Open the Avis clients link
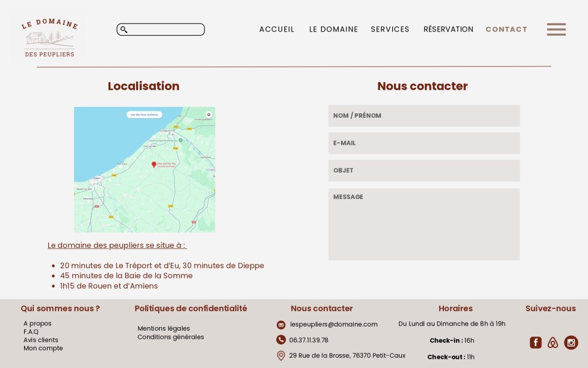 41,340
